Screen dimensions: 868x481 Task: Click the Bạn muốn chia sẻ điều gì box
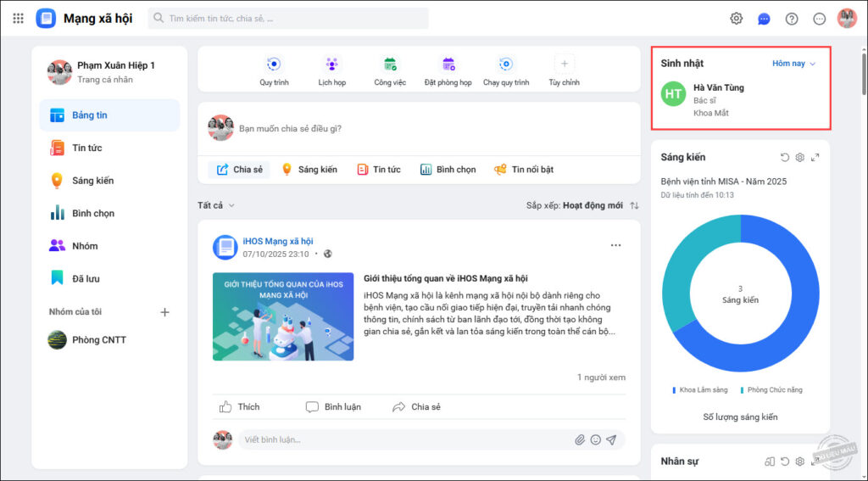click(x=419, y=129)
